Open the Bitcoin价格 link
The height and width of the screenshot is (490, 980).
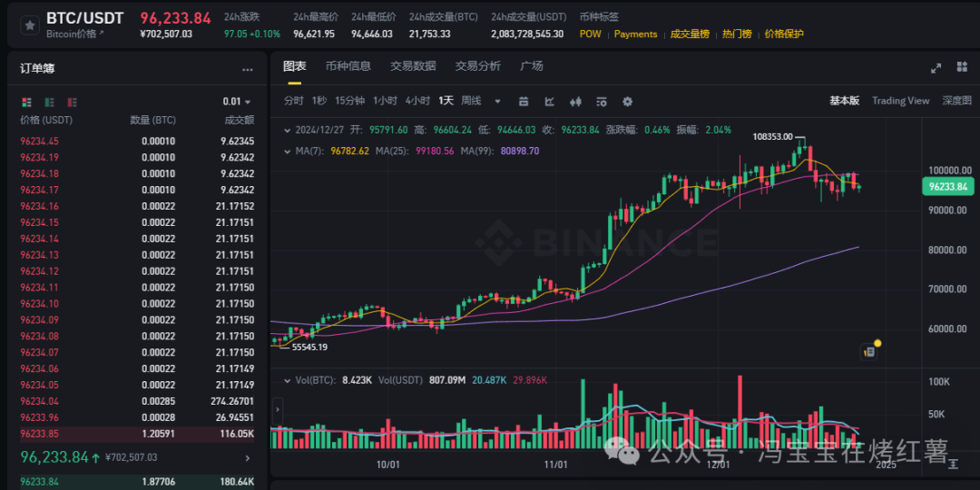coord(75,34)
